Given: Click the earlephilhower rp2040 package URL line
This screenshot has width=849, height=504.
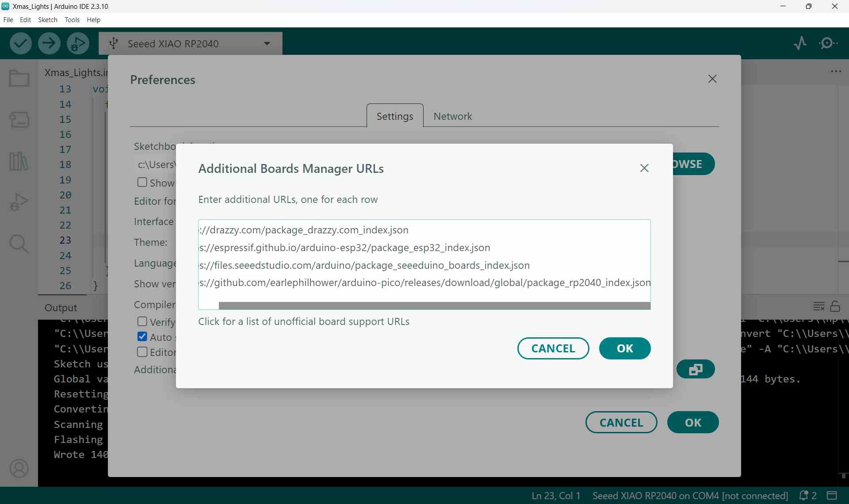Looking at the screenshot, I should pos(424,283).
